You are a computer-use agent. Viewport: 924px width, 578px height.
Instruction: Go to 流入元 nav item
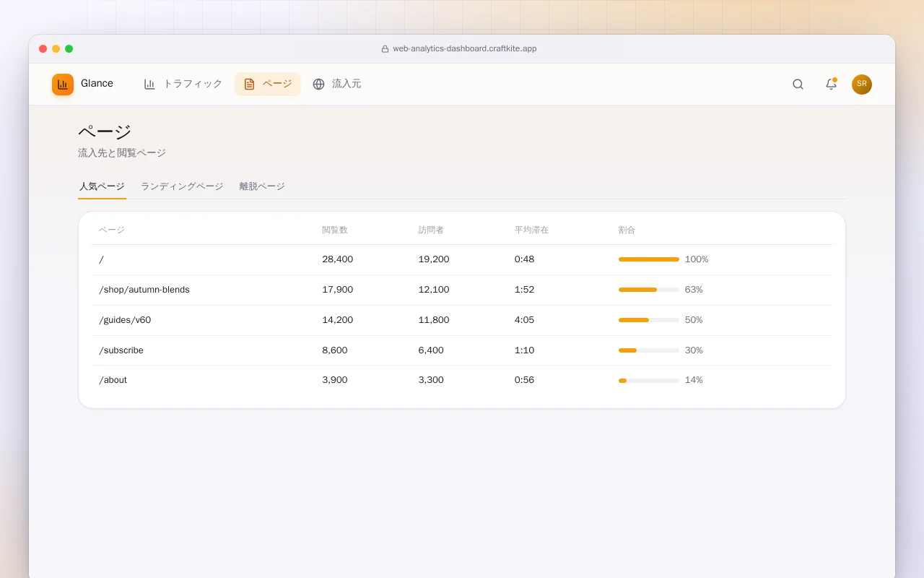click(337, 84)
